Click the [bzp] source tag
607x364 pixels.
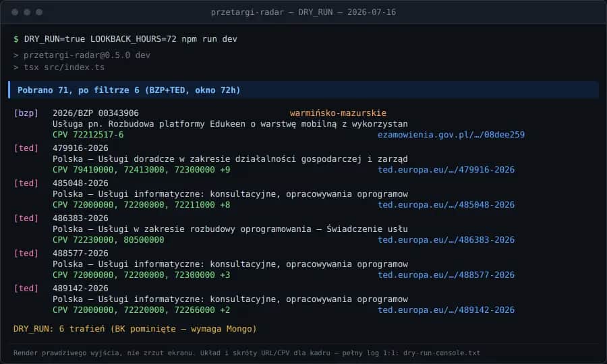pyautogui.click(x=26, y=113)
